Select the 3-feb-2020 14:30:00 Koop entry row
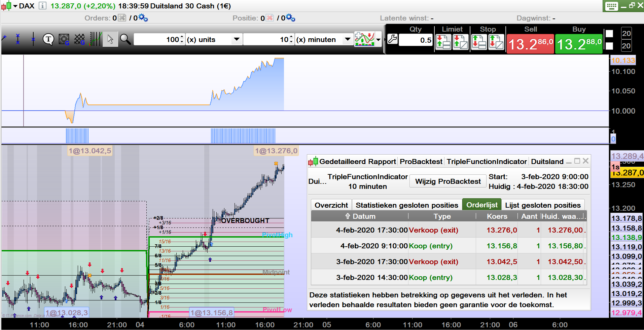The image size is (644, 330). point(449,278)
